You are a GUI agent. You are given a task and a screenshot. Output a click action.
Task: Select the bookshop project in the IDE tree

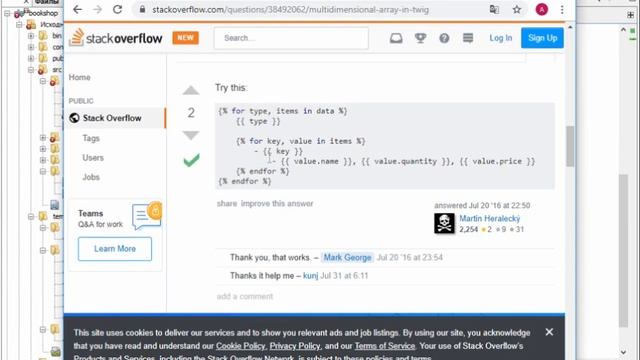tap(43, 13)
